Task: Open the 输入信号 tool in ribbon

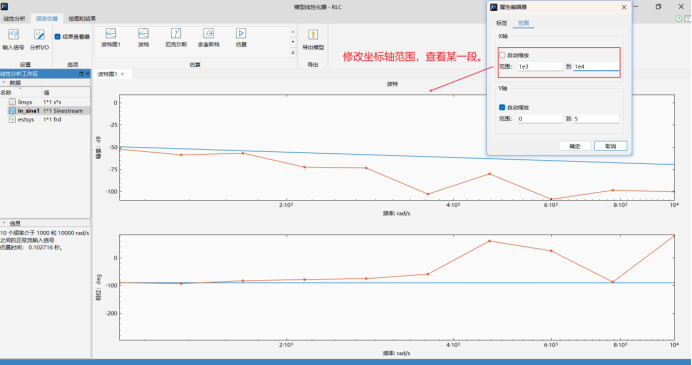Action: click(13, 39)
